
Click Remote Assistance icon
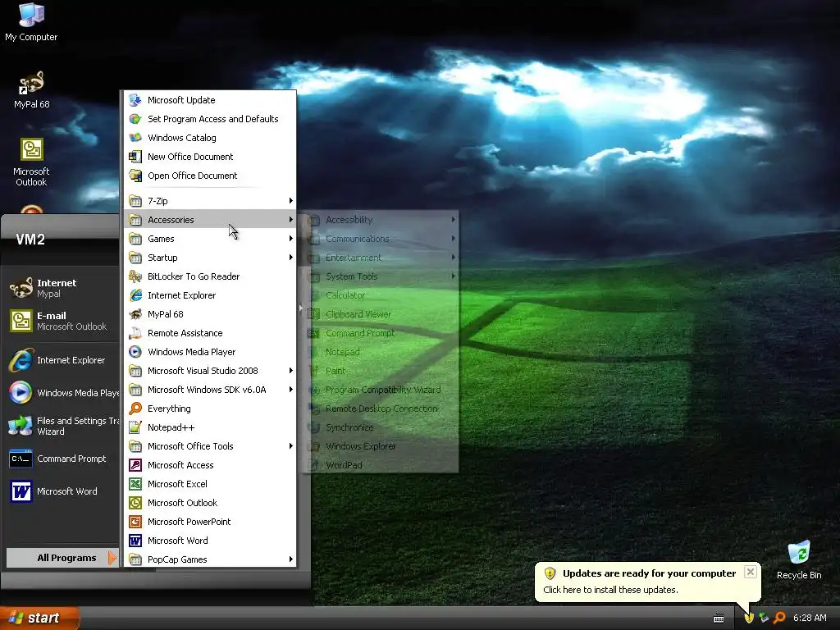135,333
